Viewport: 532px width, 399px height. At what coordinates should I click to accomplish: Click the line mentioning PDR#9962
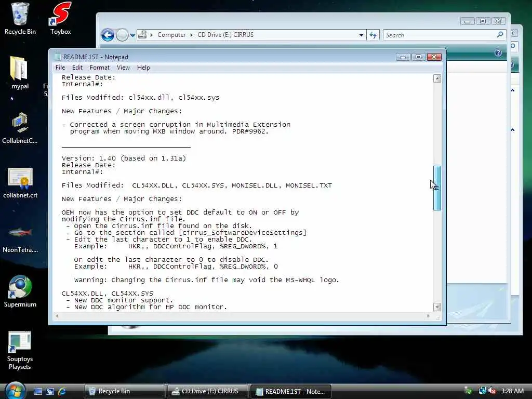point(169,131)
